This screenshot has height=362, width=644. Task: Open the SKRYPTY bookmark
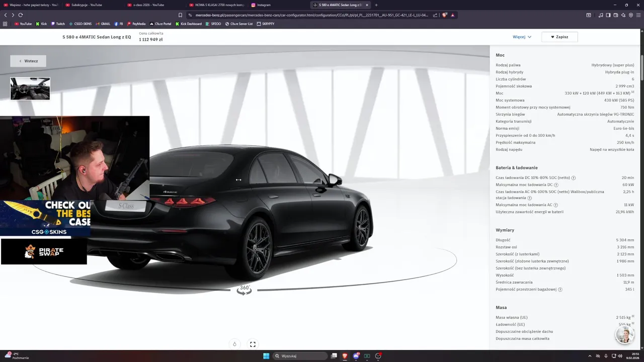coord(266,24)
